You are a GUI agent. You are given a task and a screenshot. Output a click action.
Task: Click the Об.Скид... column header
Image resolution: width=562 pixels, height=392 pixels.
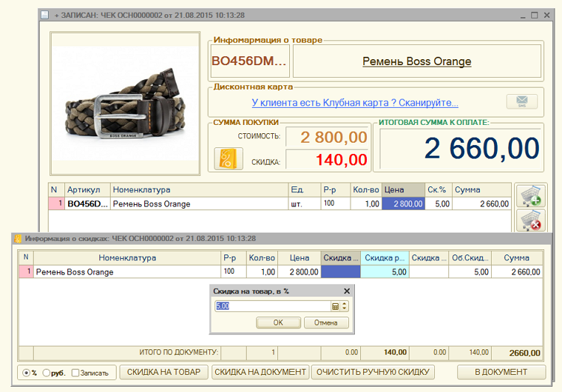point(470,257)
